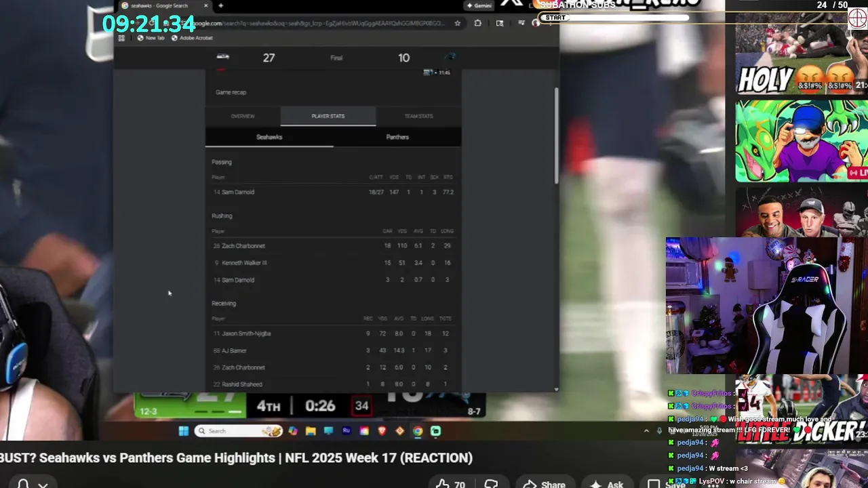Open the Windows Start menu
The width and height of the screenshot is (868, 488).
pyautogui.click(x=183, y=431)
